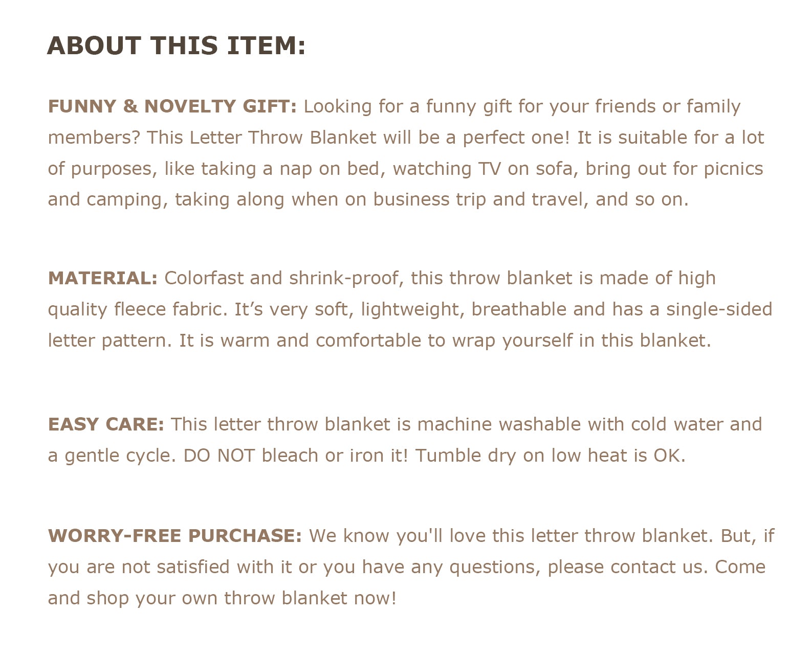Screen dimensions: 812x657
Task: Click the words business trip
Action: [429, 199]
